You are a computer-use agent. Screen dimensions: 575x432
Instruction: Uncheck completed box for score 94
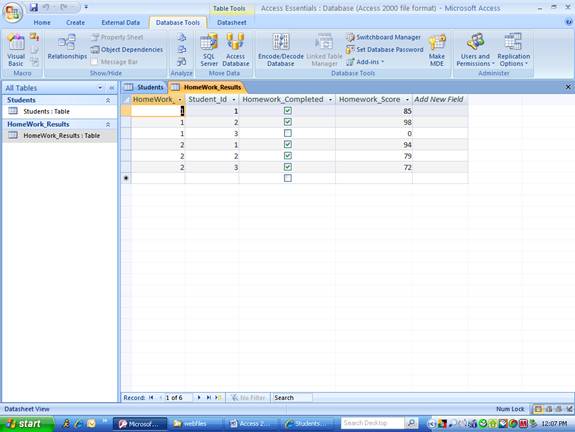click(288, 144)
